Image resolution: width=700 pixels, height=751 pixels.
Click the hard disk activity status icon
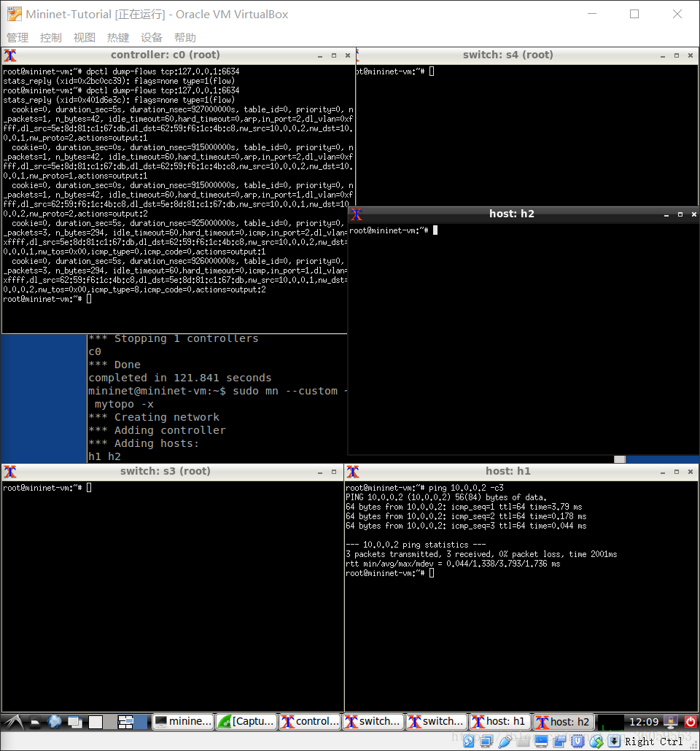click(468, 742)
